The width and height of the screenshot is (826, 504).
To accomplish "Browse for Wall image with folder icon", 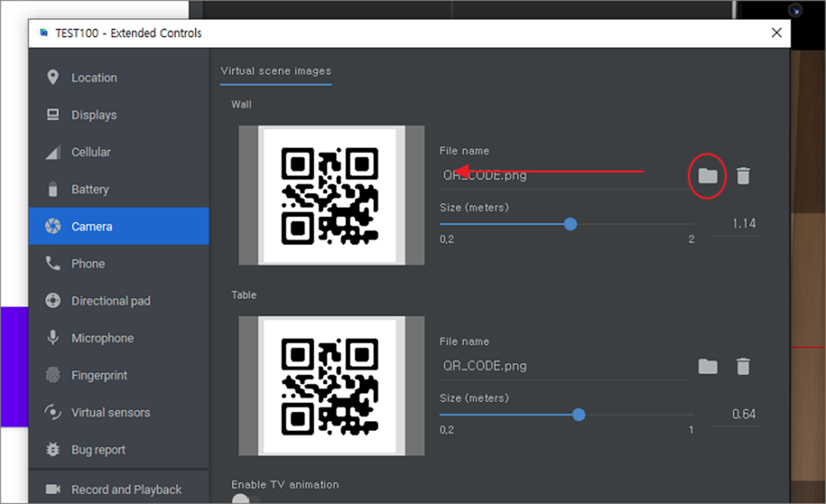I will (x=707, y=176).
